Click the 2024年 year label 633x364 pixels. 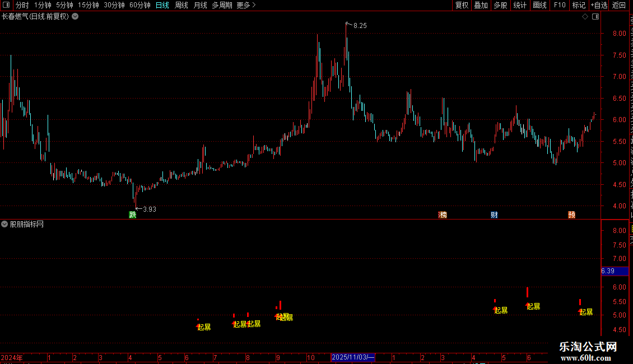point(12,357)
